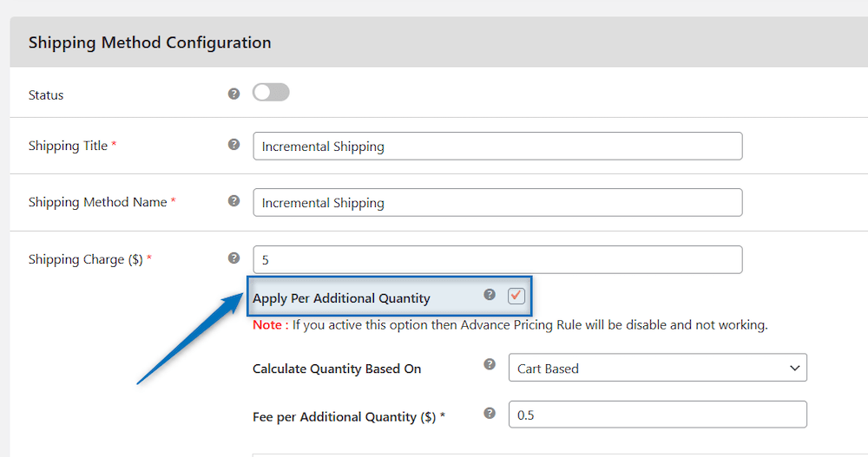Focus the Shipping Method Name input

coord(497,203)
